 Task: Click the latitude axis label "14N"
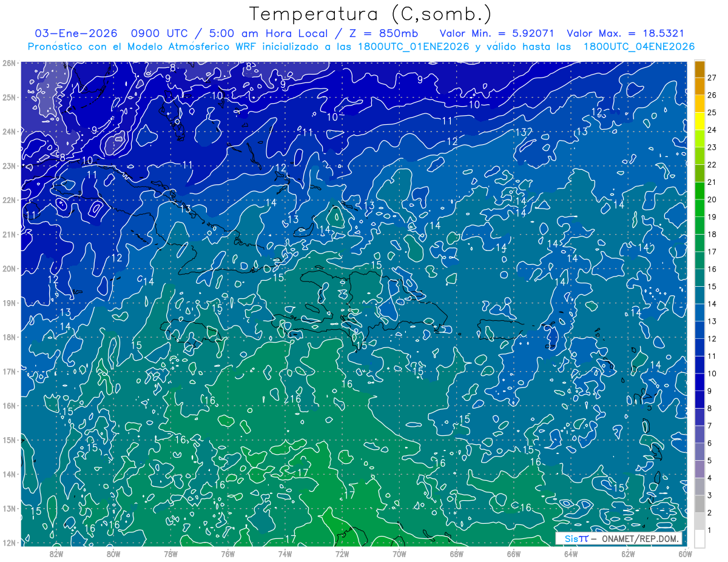pyautogui.click(x=9, y=474)
